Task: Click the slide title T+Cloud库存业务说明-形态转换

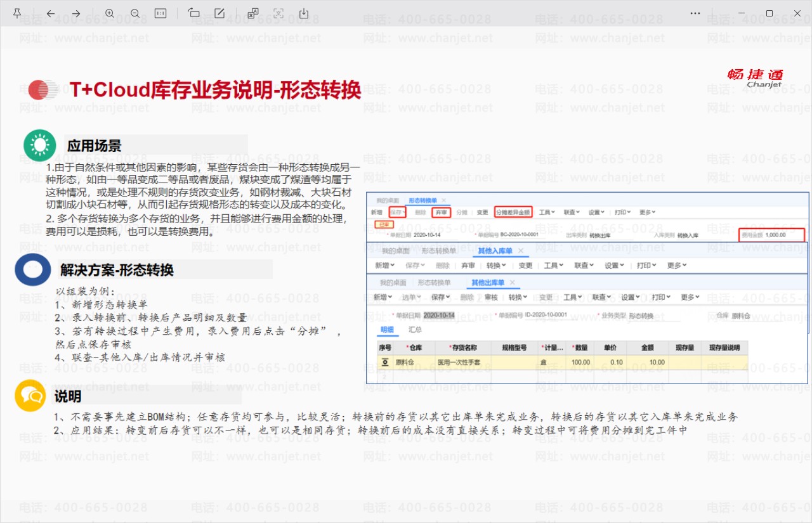Action: coord(215,89)
